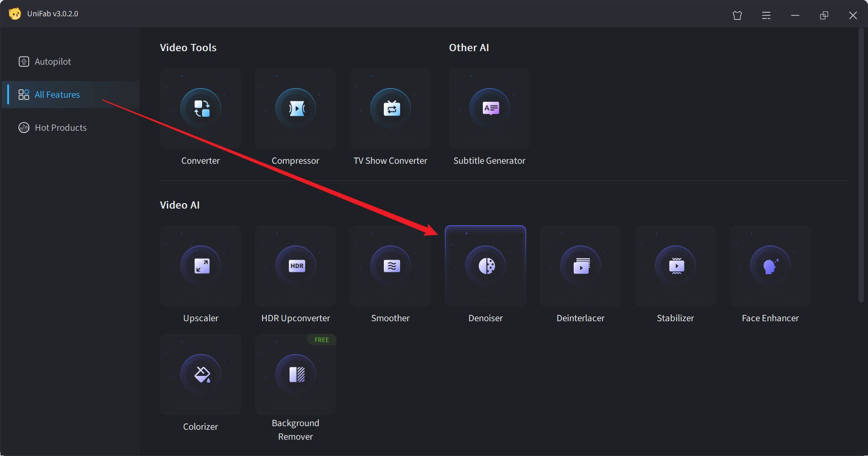The height and width of the screenshot is (456, 868).
Task: Click the Video AI heading
Action: click(x=179, y=205)
